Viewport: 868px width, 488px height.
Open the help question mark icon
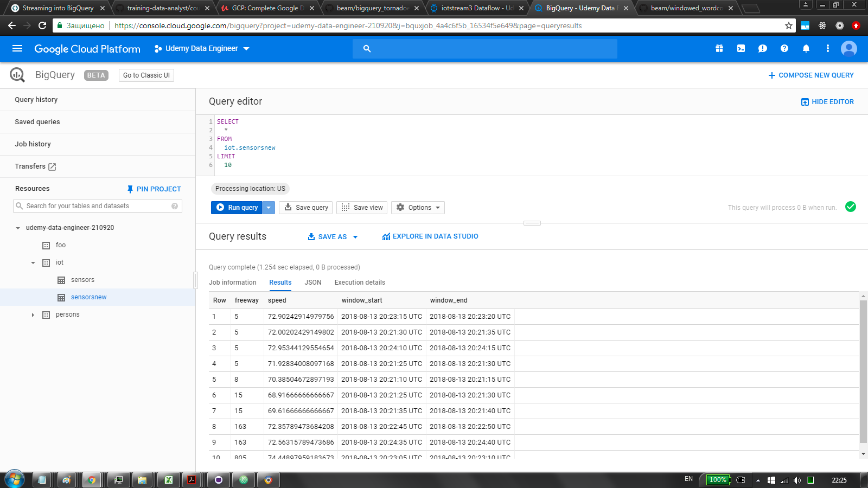(784, 48)
